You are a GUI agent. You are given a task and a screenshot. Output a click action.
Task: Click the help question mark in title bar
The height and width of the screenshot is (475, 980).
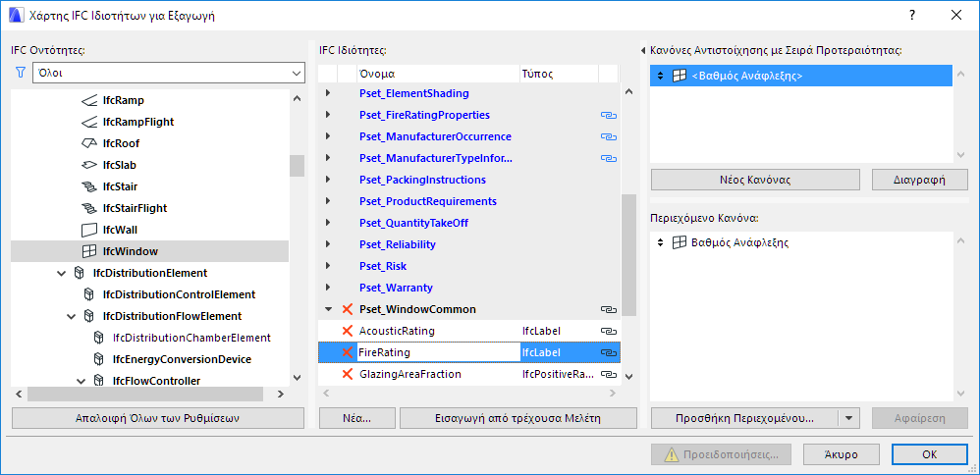912,15
